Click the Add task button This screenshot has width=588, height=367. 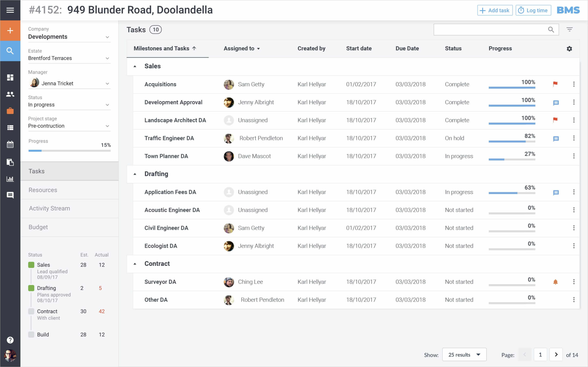[x=495, y=11]
